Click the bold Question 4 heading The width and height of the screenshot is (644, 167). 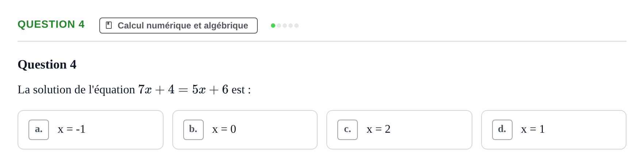coord(47,65)
